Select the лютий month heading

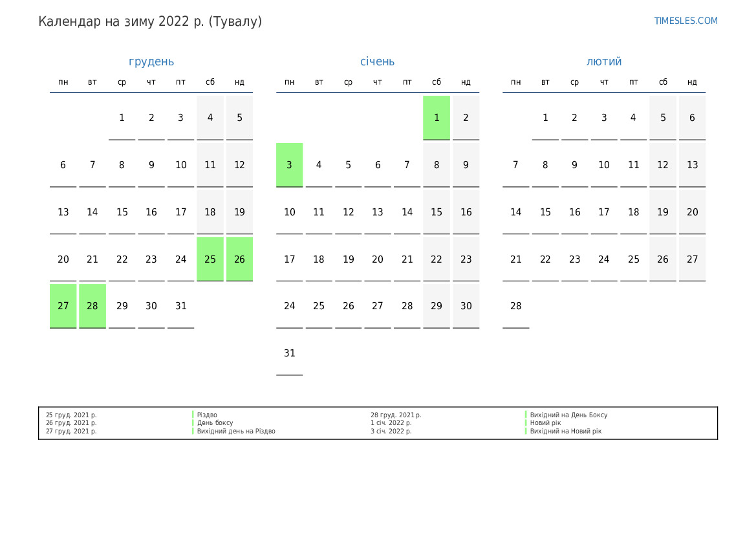coord(603,61)
